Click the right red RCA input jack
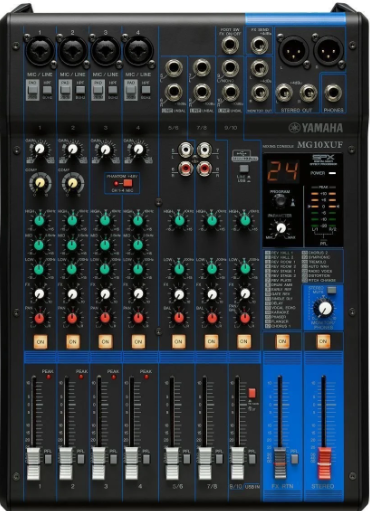Screen dimensions: 370x511 click(x=204, y=168)
